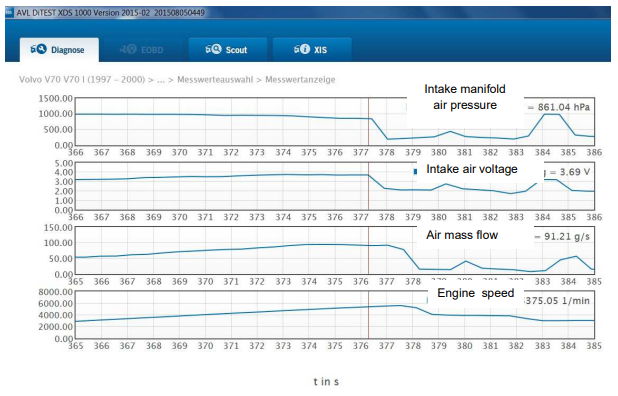Screen dimensions: 618x396
Task: Click the Scout tab search icon
Action: (x=213, y=49)
